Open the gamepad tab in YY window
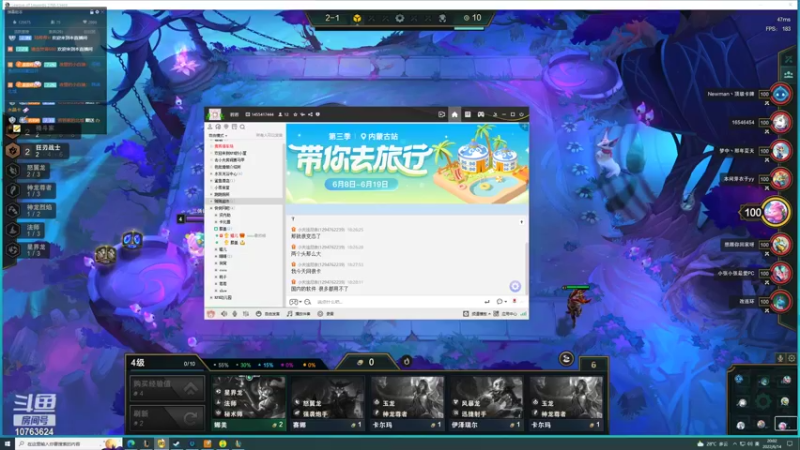Image resolution: width=800 pixels, height=450 pixels. [x=481, y=114]
